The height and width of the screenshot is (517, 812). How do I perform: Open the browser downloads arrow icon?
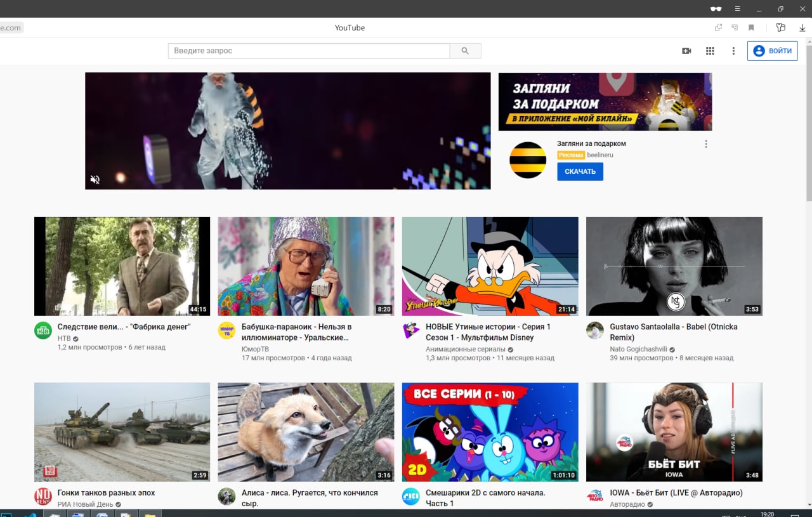(802, 28)
